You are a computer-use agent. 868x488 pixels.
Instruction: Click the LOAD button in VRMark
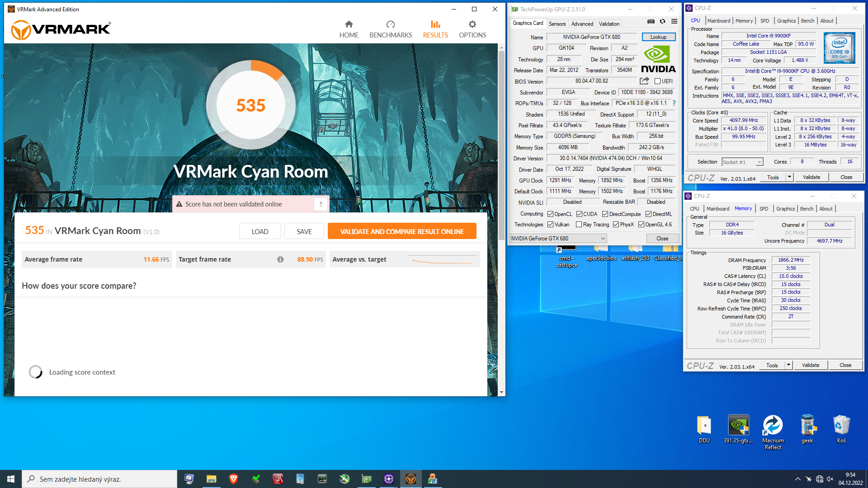(x=260, y=231)
